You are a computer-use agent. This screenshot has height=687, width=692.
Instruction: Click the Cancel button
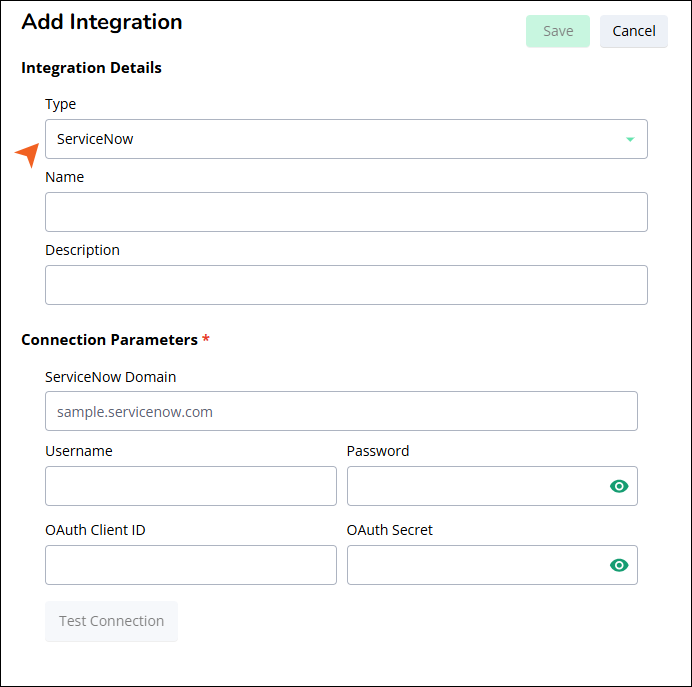(633, 31)
